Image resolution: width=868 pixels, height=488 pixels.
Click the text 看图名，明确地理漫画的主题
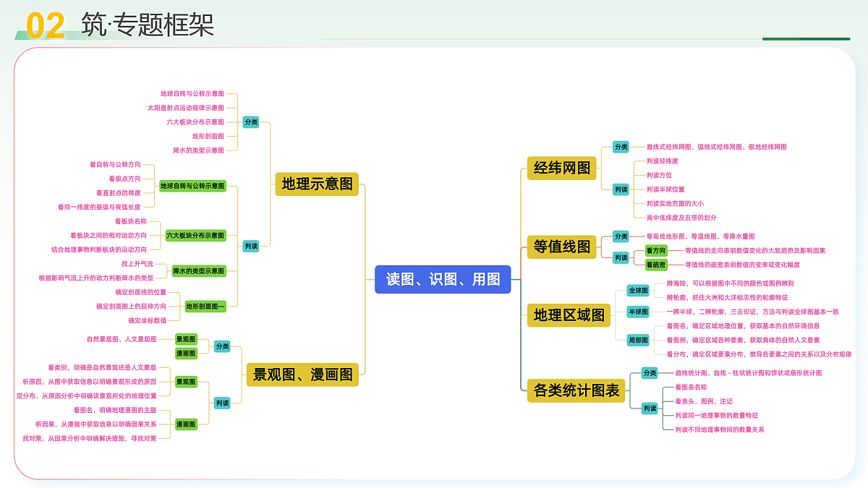pos(115,410)
